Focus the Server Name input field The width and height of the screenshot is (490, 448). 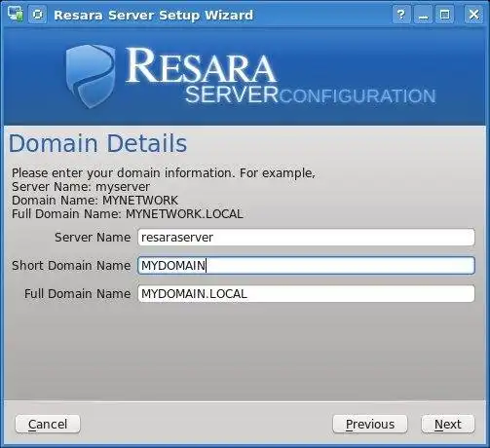coord(306,238)
